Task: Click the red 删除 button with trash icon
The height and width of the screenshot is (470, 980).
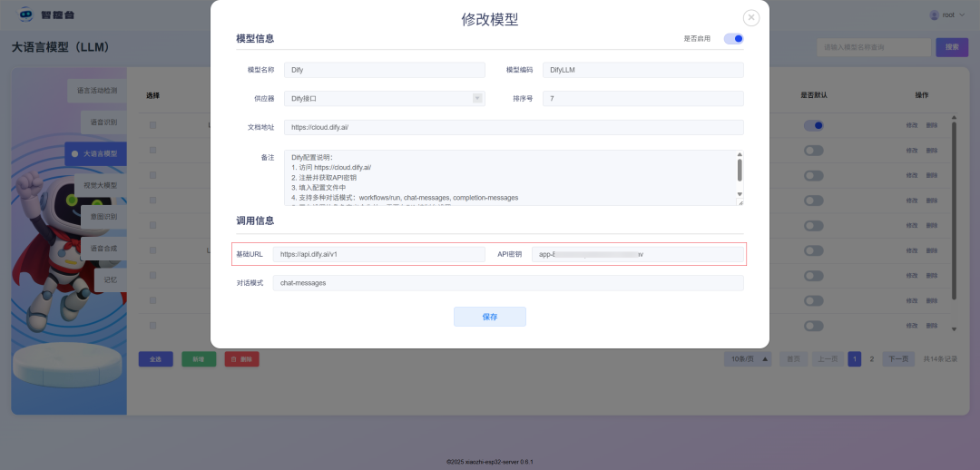Action: (x=242, y=359)
